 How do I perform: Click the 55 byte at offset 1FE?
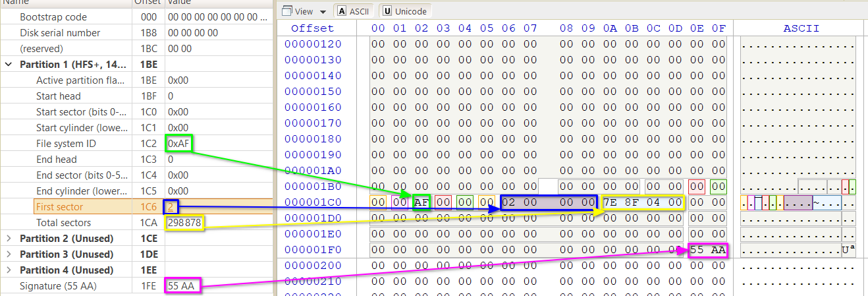(x=697, y=250)
